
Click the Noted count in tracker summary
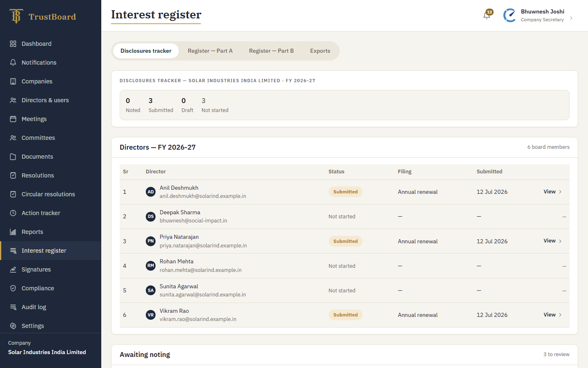133,105
